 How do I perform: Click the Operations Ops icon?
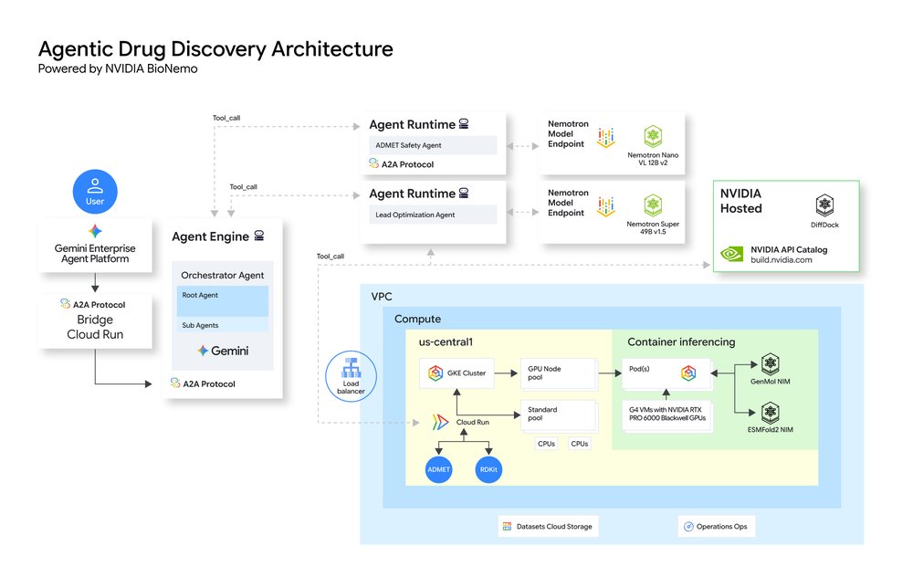(688, 526)
